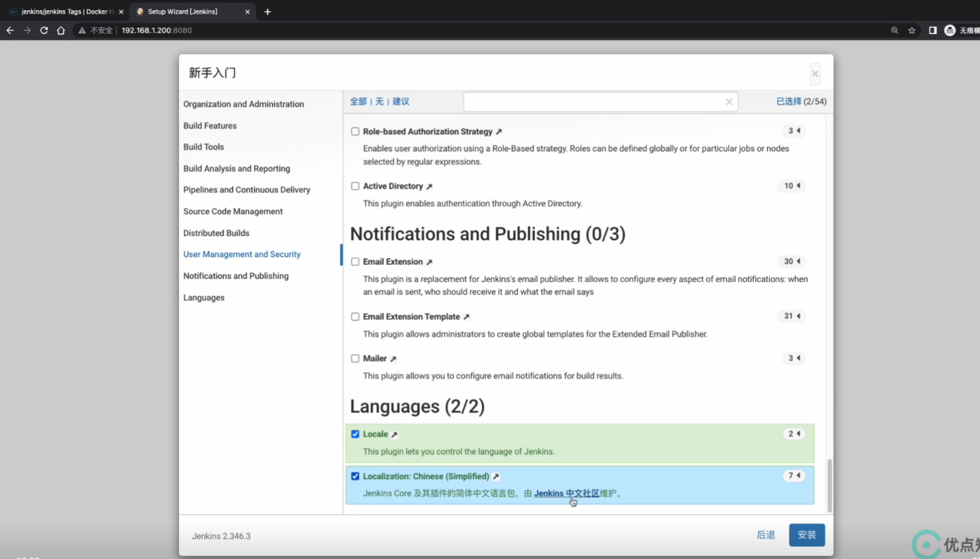Open Build Analysis and Reporting category
The width and height of the screenshot is (980, 559).
coord(237,169)
